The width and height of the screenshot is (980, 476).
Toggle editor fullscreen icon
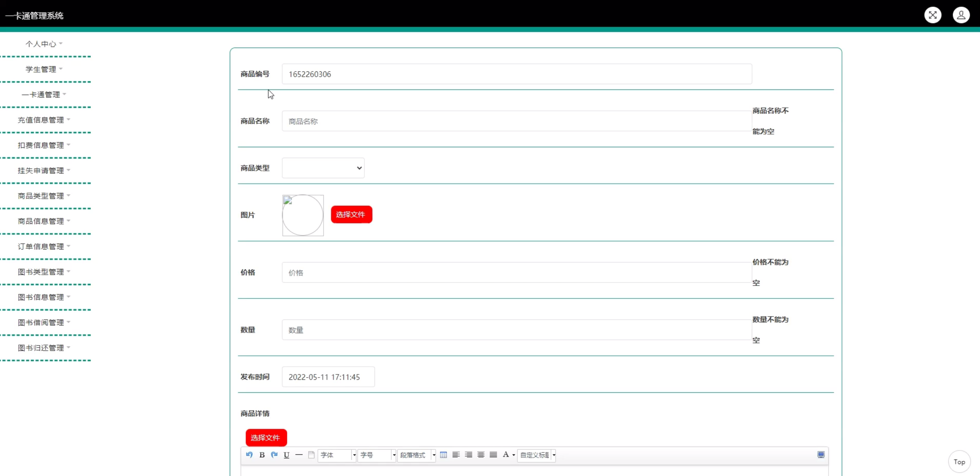pos(821,455)
